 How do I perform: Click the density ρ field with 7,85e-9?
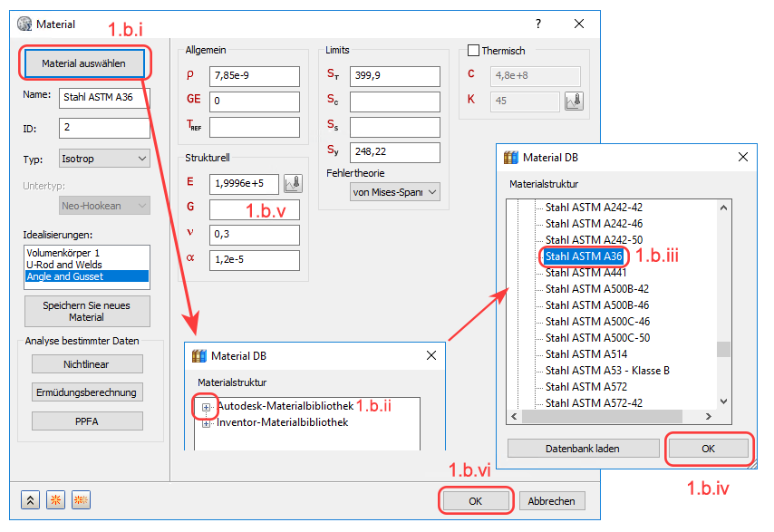pyautogui.click(x=254, y=76)
